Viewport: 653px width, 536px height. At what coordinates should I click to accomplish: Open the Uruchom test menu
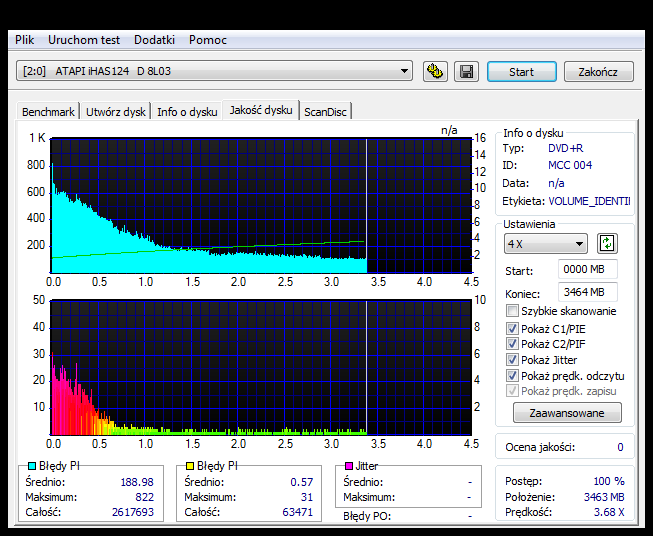[x=84, y=40]
